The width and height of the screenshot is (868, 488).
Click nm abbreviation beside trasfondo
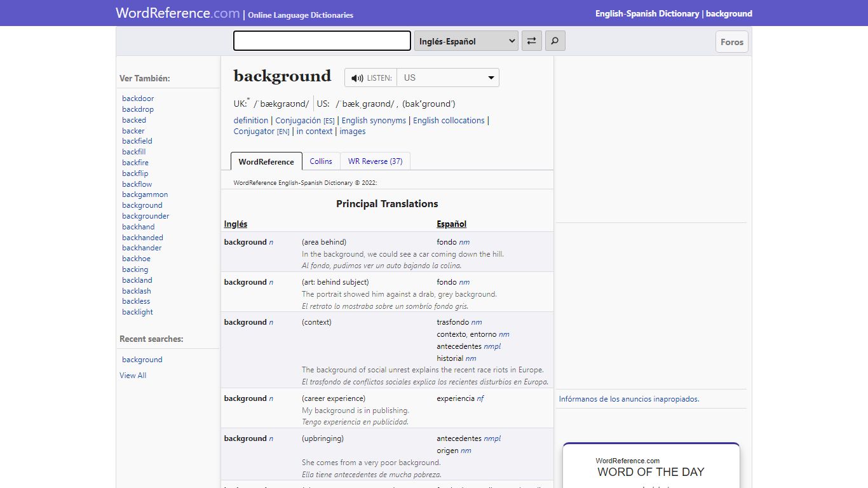click(477, 322)
